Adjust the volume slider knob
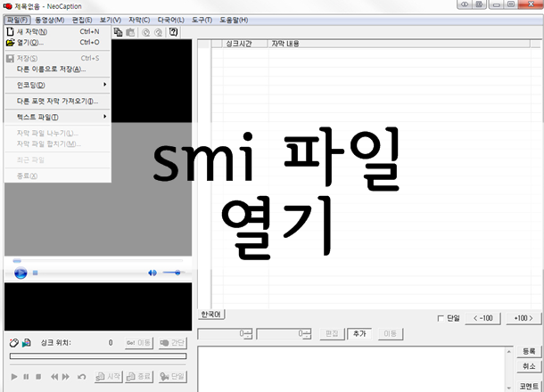 click(177, 274)
